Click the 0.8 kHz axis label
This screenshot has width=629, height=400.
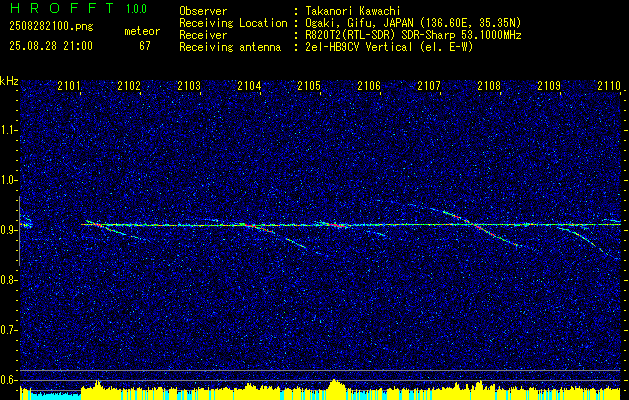click(9, 280)
